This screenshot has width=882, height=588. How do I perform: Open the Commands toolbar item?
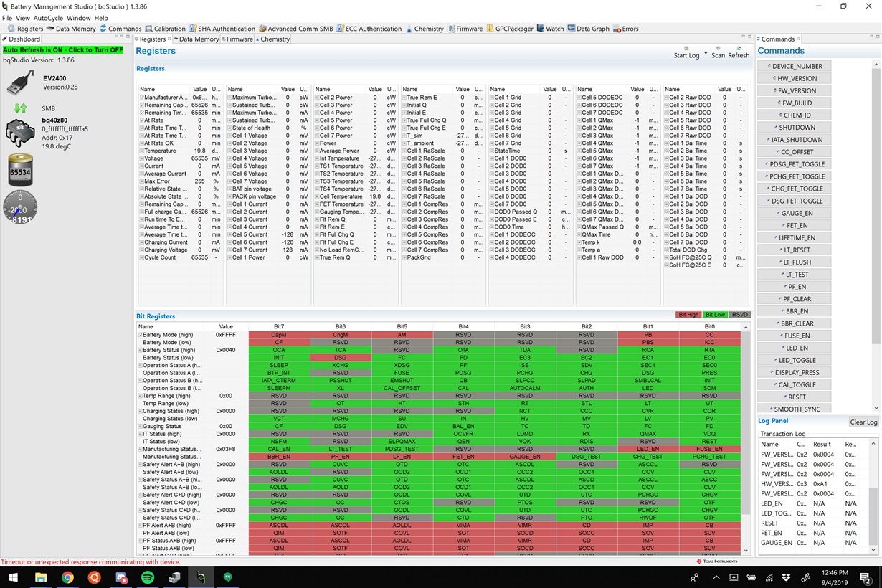pyautogui.click(x=120, y=29)
